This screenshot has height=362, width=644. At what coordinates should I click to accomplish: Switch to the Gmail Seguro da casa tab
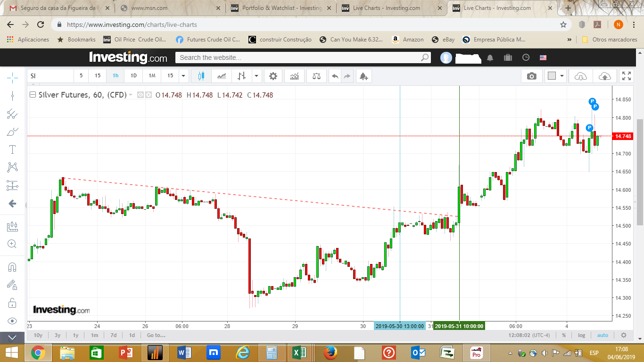[58, 8]
